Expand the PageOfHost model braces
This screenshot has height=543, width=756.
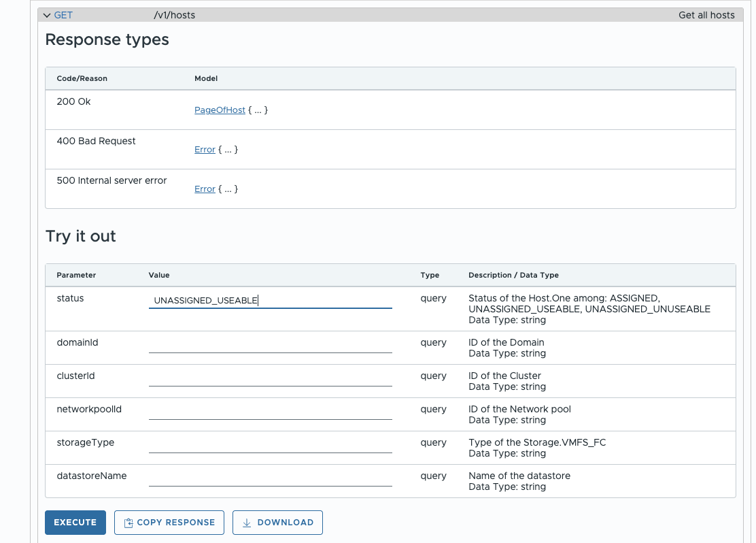point(258,110)
